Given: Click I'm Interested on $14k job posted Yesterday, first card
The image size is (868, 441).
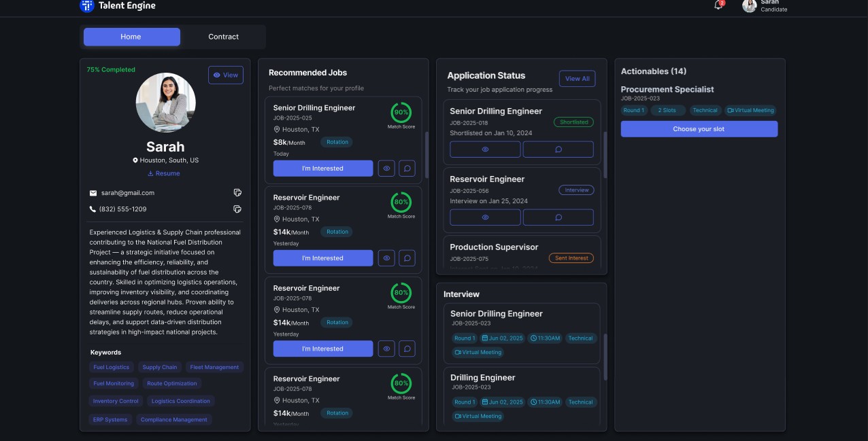Looking at the screenshot, I should (323, 258).
